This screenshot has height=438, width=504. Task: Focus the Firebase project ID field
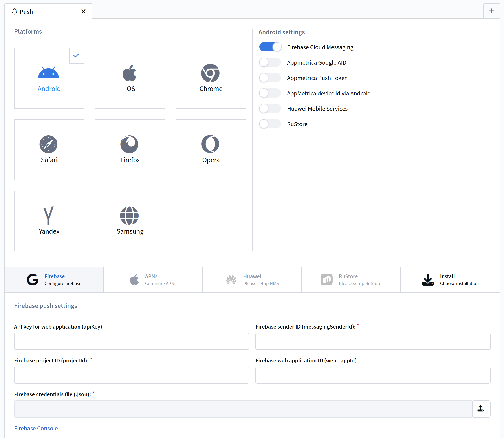[x=132, y=375]
